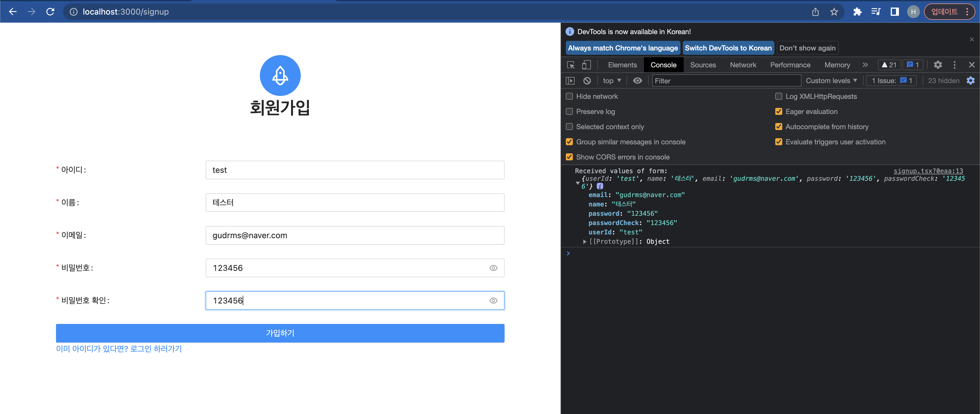Viewport: 980px width, 414px height.
Task: Toggle the device toolbar icon
Action: click(x=586, y=65)
